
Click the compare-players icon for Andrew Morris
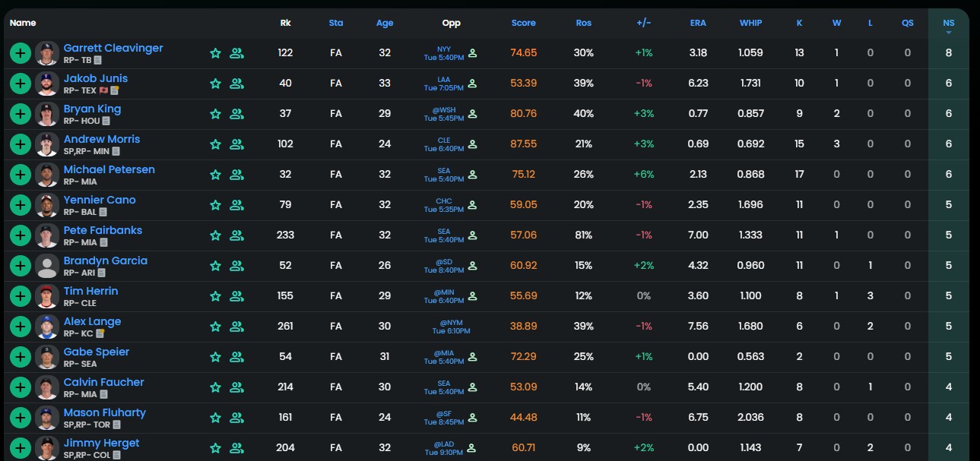236,144
